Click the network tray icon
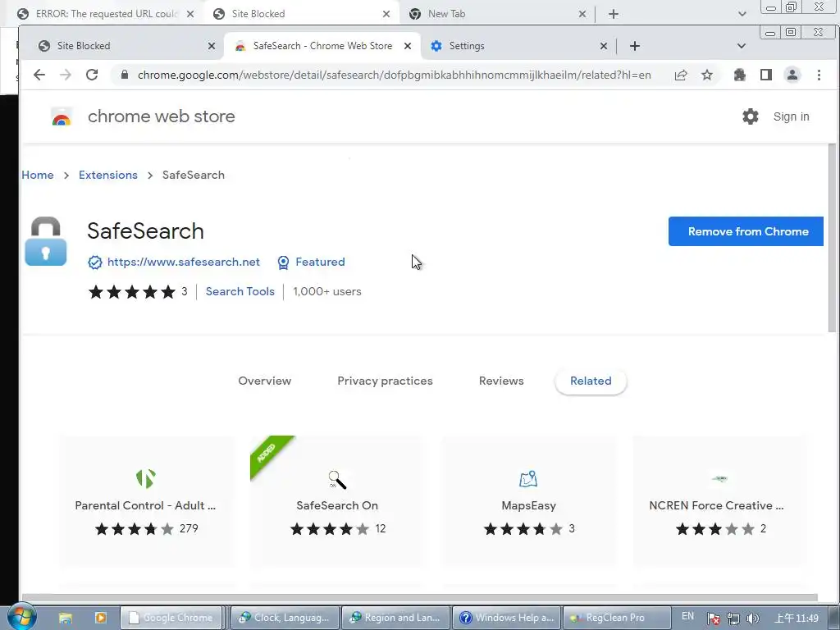Viewport: 840px width, 630px height. click(x=733, y=619)
